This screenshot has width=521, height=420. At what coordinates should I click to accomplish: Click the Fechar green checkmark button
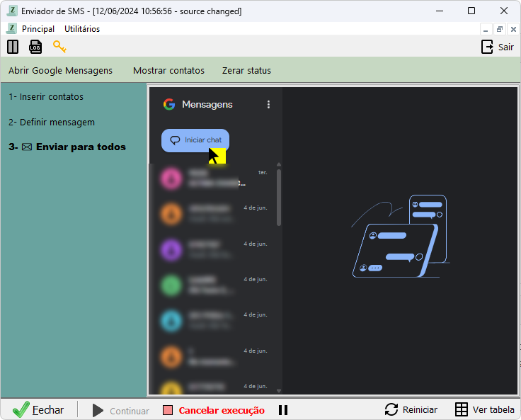pos(38,409)
